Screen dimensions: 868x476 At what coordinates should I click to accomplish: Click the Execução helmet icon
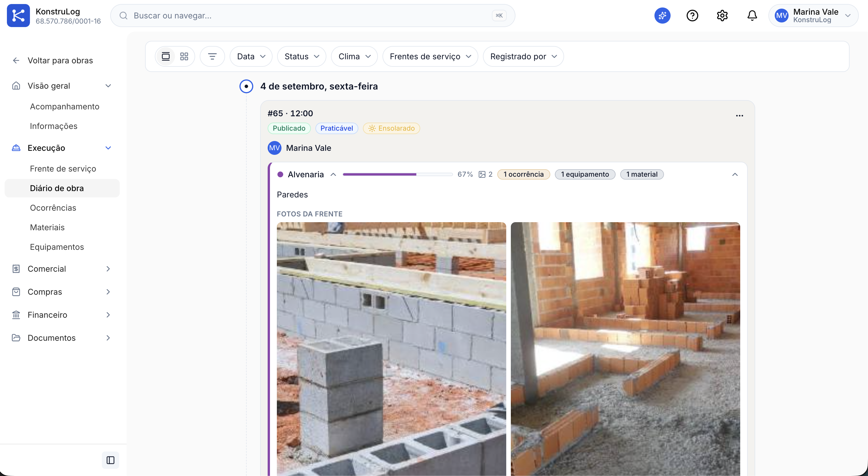click(16, 148)
